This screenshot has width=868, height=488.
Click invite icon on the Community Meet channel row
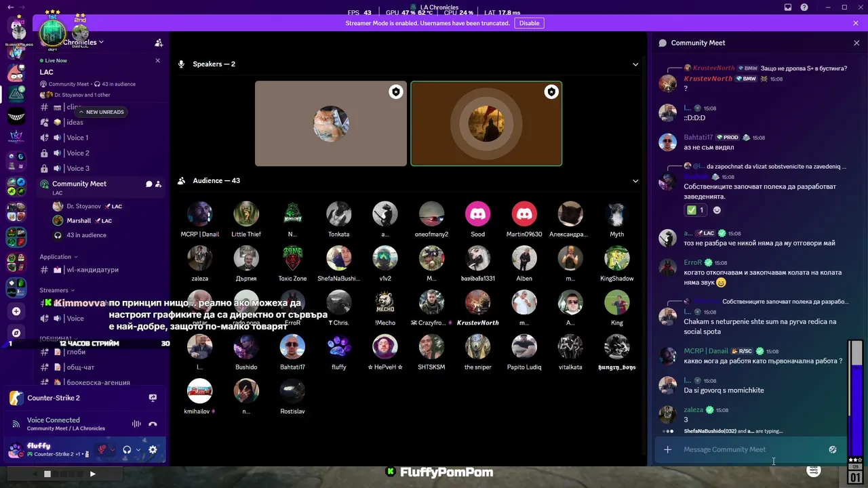click(158, 184)
